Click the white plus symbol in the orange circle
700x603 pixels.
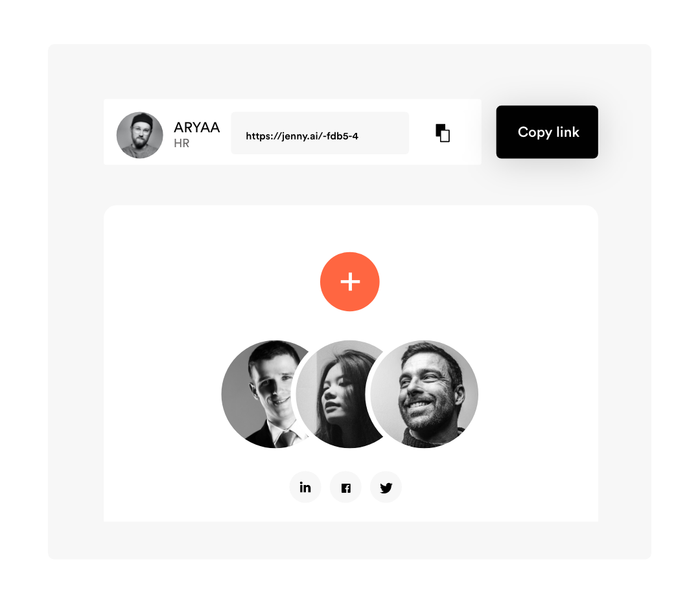coord(350,282)
